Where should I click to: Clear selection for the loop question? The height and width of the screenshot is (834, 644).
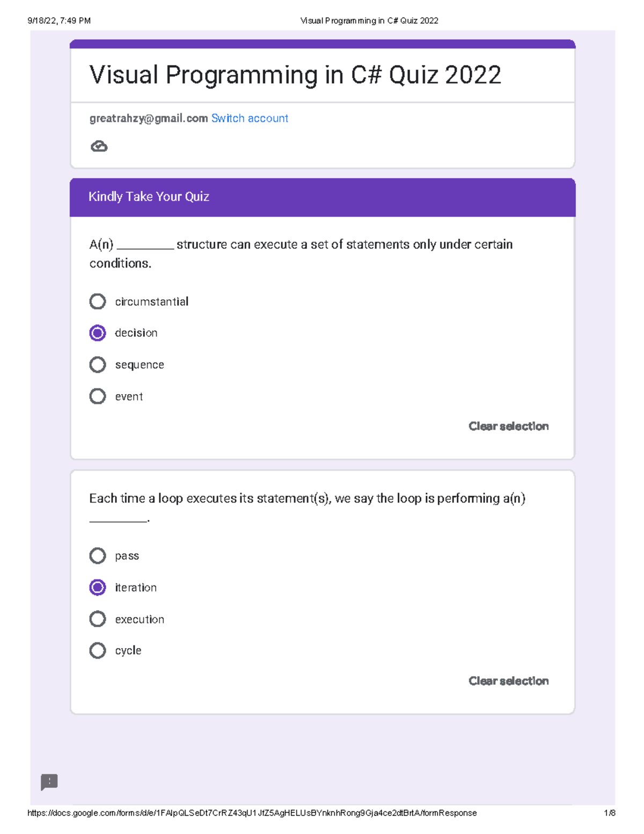(x=508, y=681)
